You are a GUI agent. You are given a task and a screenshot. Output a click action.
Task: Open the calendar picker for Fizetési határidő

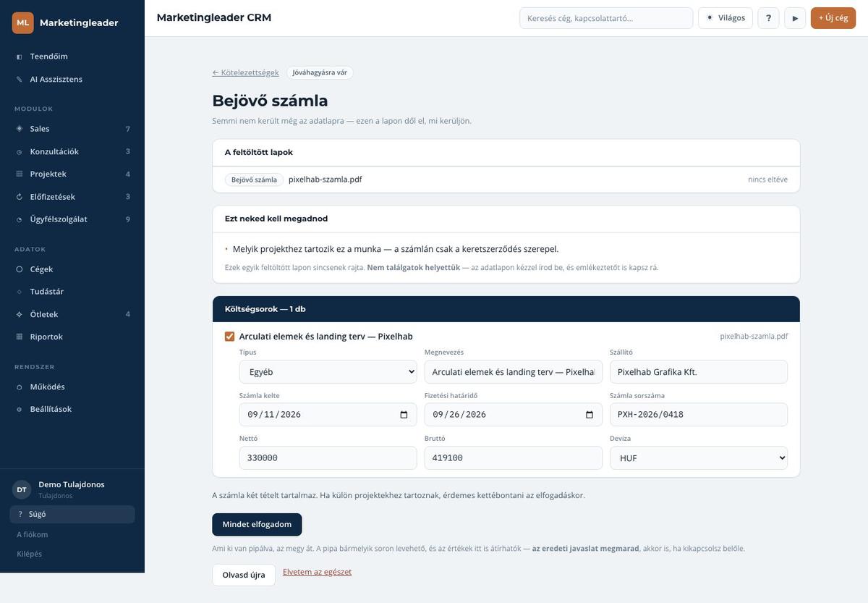click(x=590, y=415)
